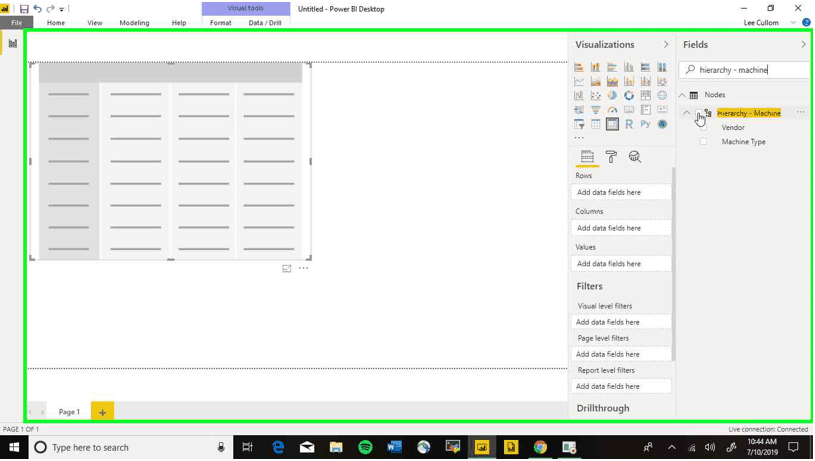Show hidden system tray icons

[672, 447]
